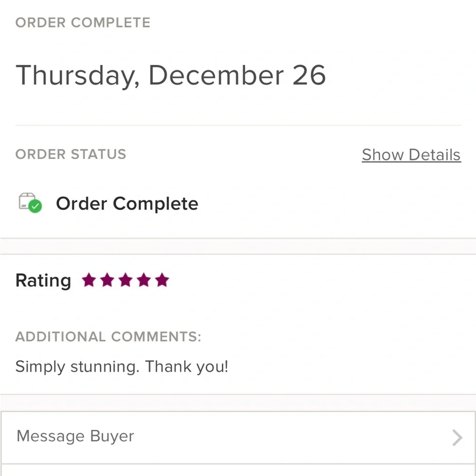Click the first rating star
Image resolution: width=476 pixels, height=476 pixels.
[89, 280]
